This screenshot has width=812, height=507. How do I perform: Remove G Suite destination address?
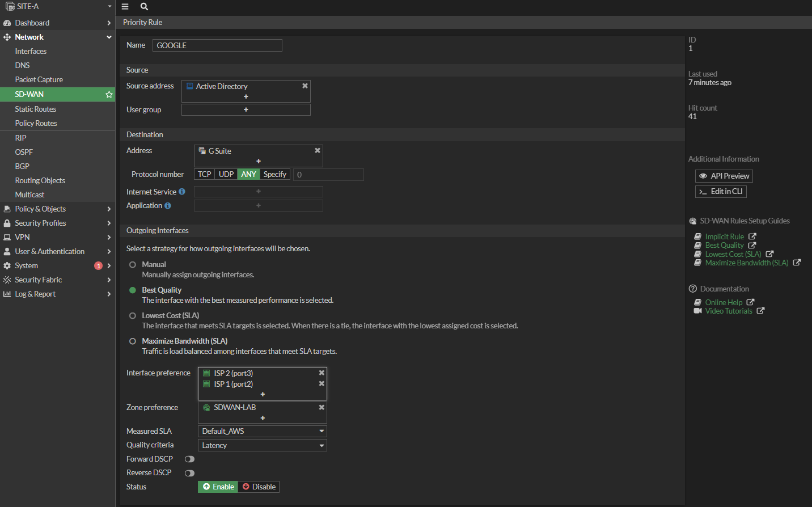(x=318, y=151)
